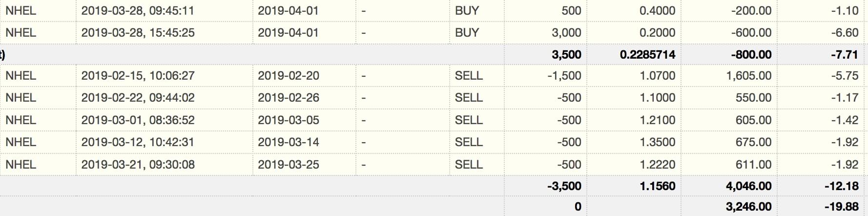This screenshot has height=216, width=868.
Task: Click the 2019-03-28, 09:45:11 trade timestamp
Action: coord(137,10)
